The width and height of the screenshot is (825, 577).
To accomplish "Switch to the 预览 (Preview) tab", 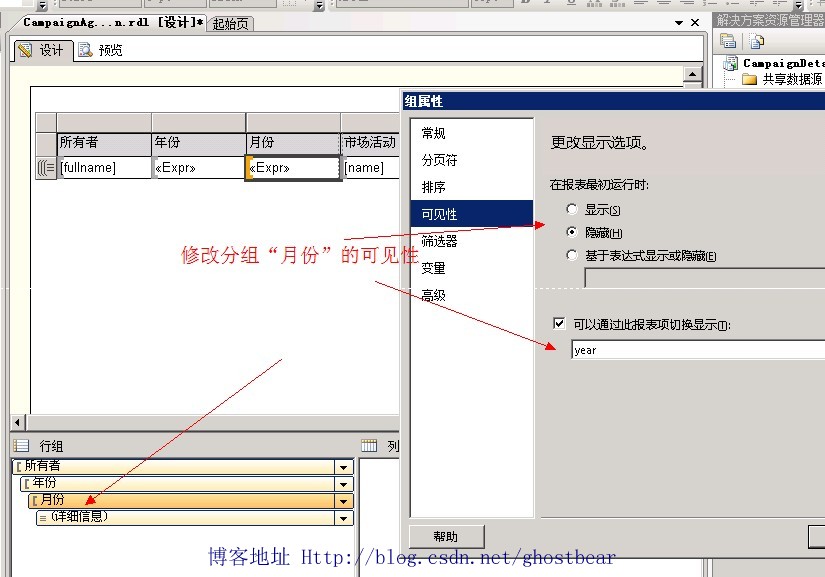I will click(100, 50).
